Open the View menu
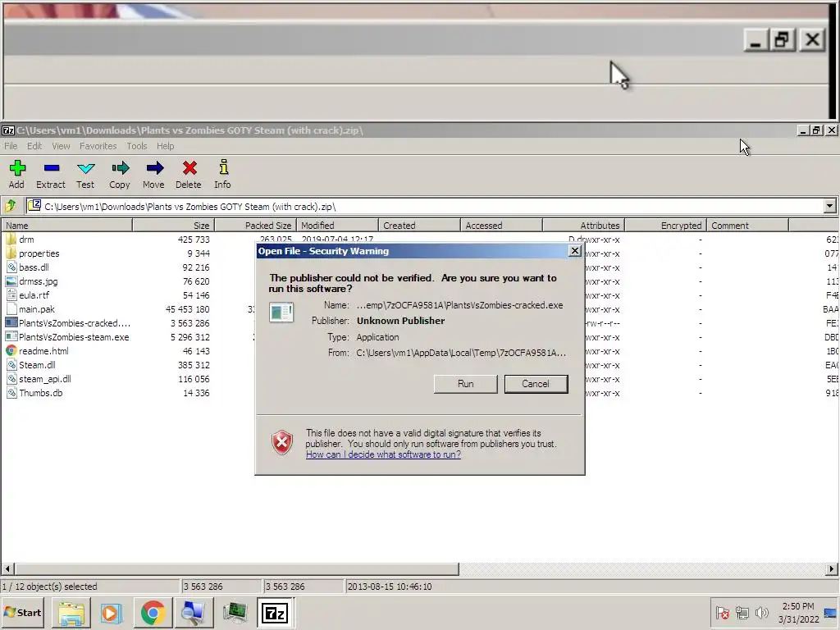 (x=61, y=146)
